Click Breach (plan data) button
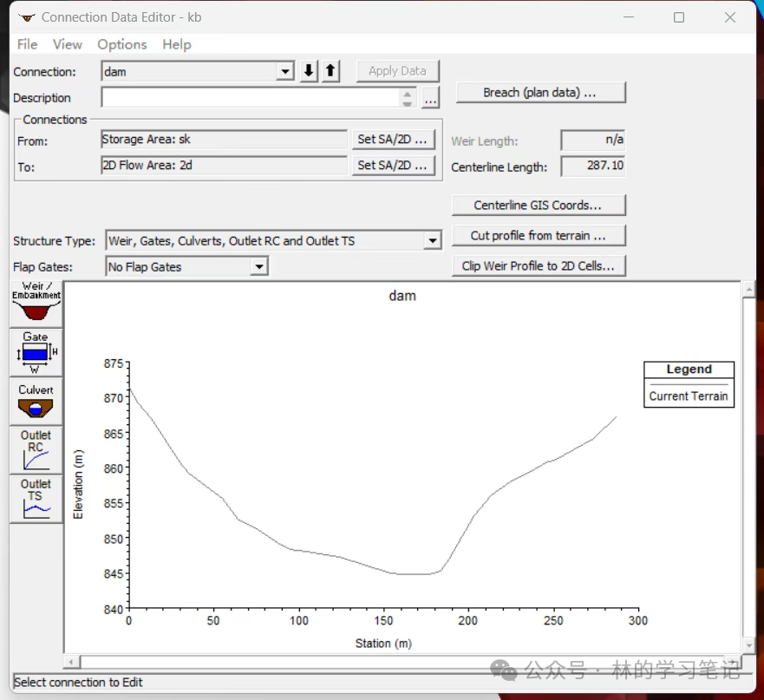This screenshot has width=764, height=700. (539, 93)
